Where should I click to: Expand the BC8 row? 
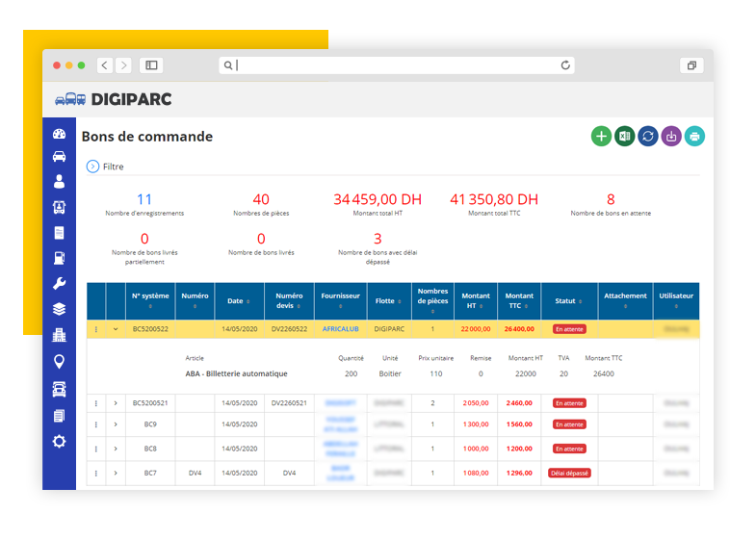click(116, 449)
